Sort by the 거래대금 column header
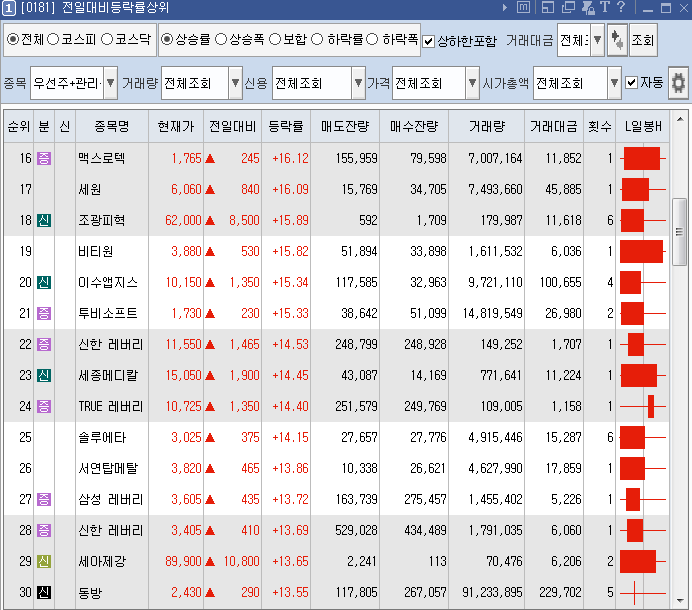 click(554, 127)
